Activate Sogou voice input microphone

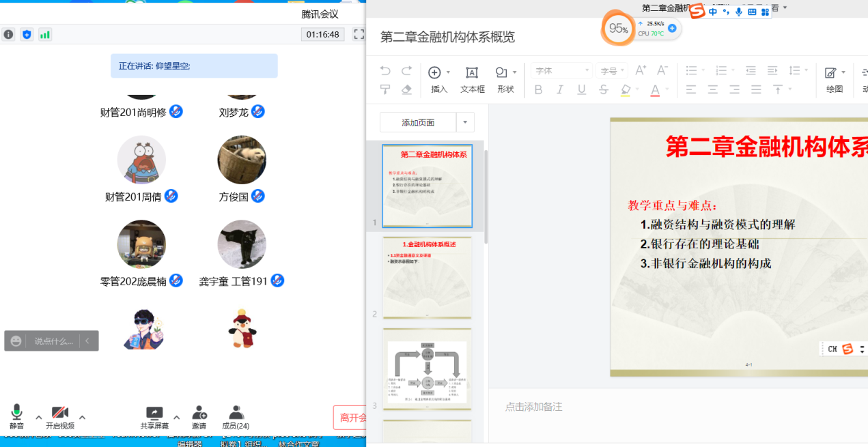738,12
